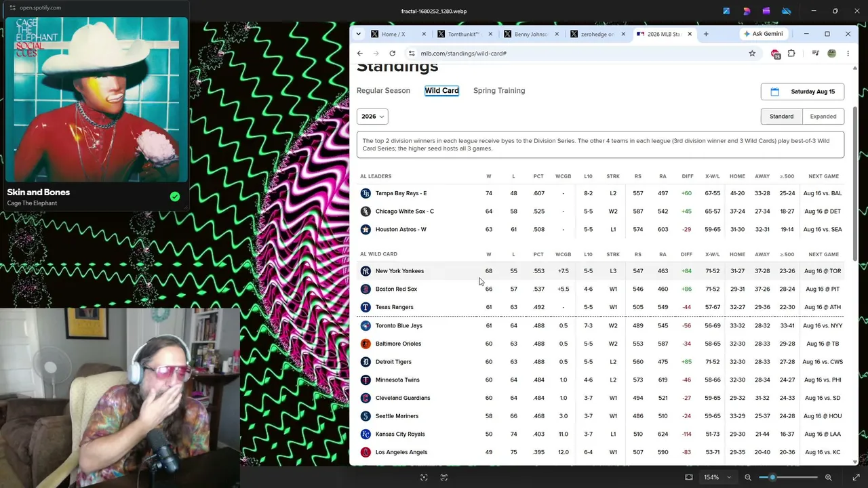
Task: Reload the MLB standings page
Action: 392,54
